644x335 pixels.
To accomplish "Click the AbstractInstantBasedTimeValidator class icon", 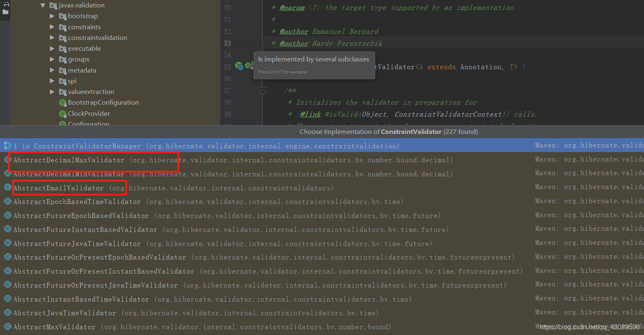I will tap(7, 299).
